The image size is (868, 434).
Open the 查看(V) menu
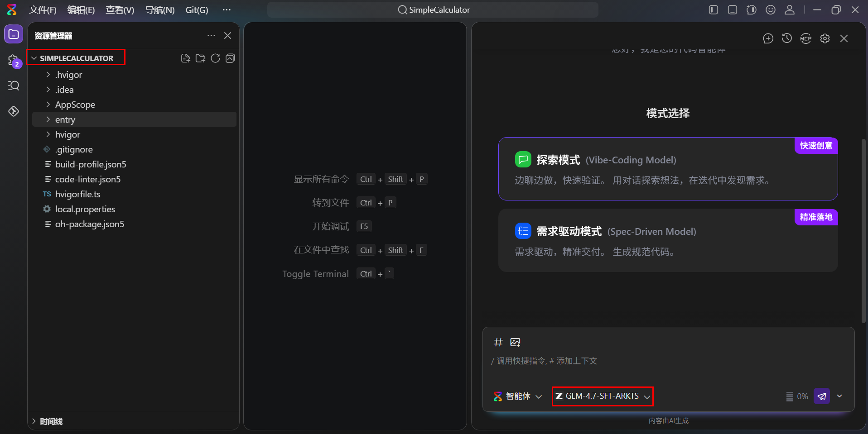[120, 10]
